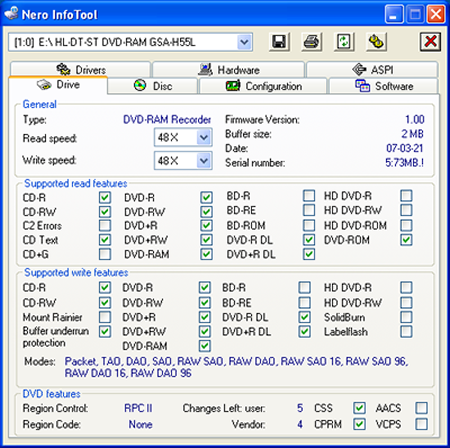The image size is (450, 448).
Task: Toggle the AACS checkbox
Action: pos(421,408)
